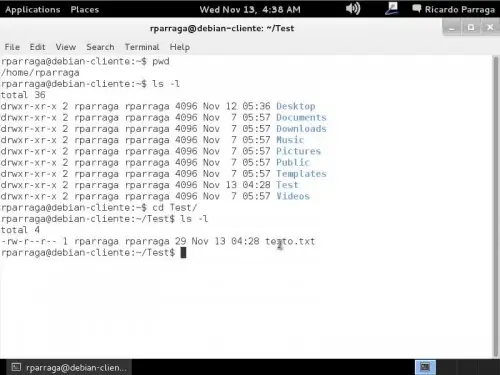Click the 'cd Test/' command text
This screenshot has width=500, height=375.
click(175, 208)
